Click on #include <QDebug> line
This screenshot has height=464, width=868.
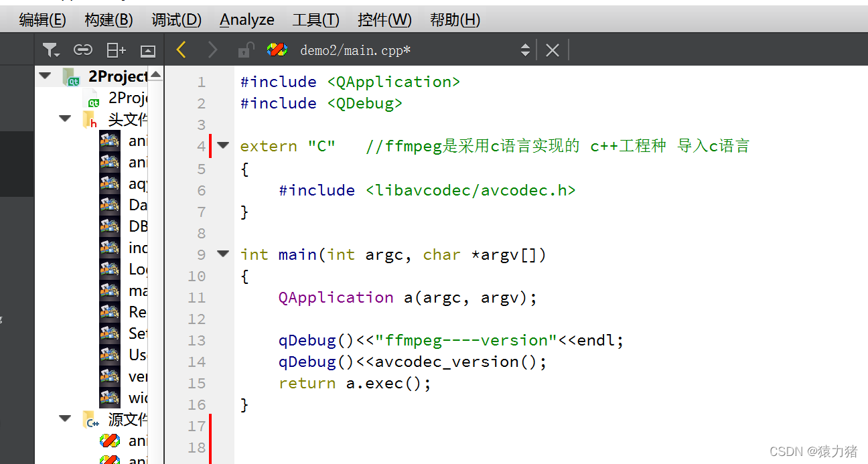click(x=321, y=103)
